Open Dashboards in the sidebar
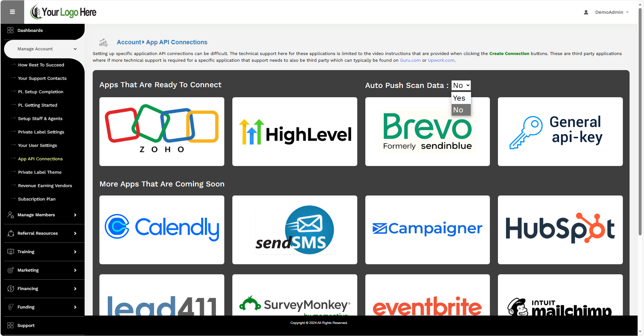 30,30
